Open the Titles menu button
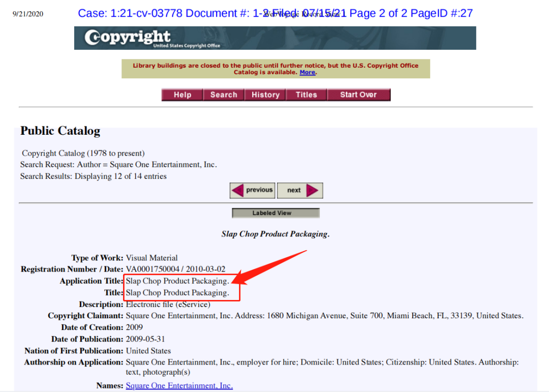 coord(307,95)
